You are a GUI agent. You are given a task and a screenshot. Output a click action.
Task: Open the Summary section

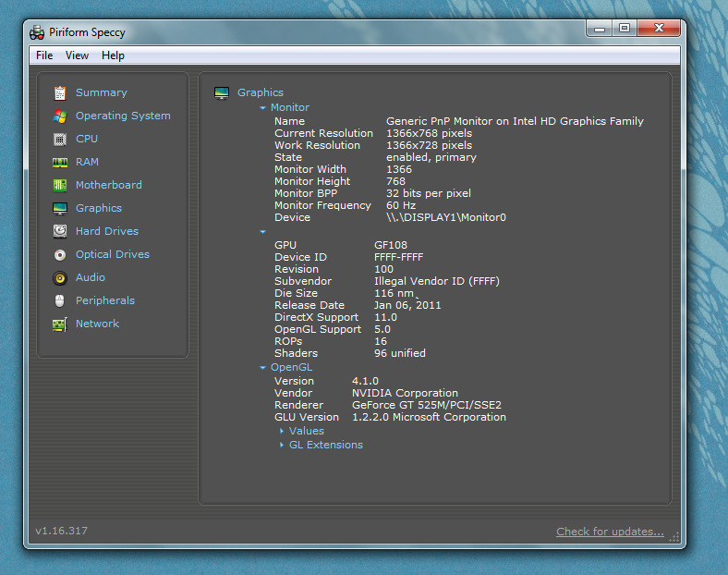pyautogui.click(x=102, y=92)
